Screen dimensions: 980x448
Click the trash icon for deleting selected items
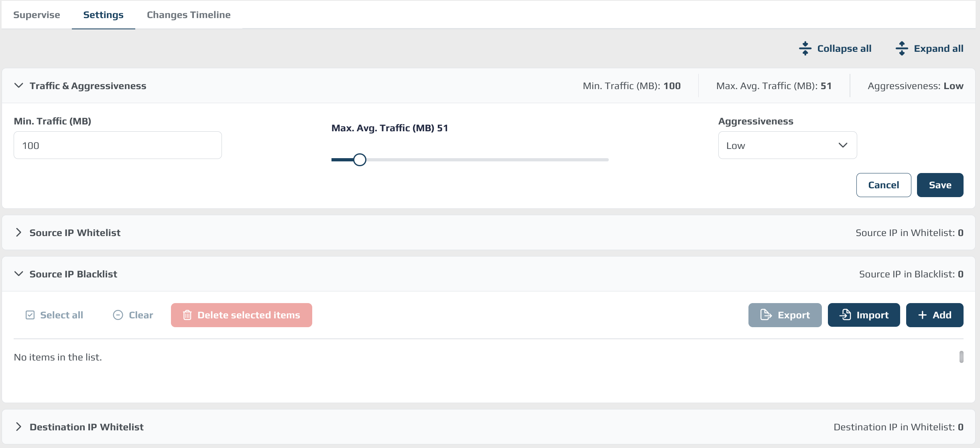click(187, 315)
